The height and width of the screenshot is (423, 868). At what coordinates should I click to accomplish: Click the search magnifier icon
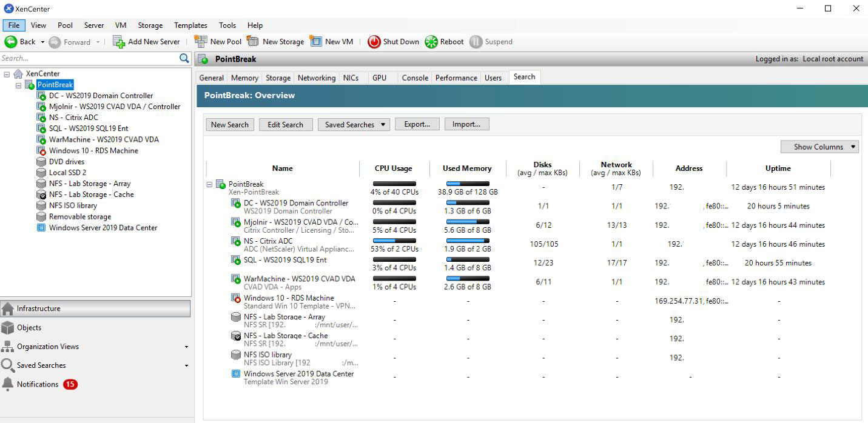184,58
